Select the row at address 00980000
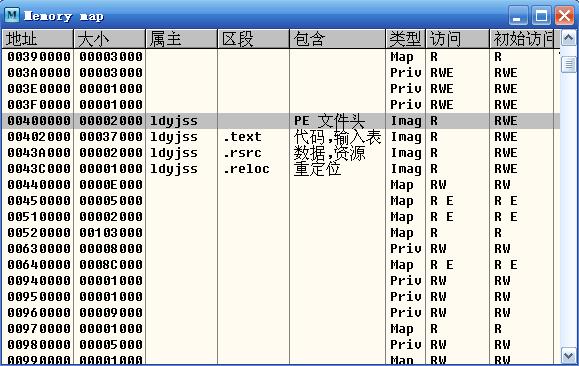Viewport: 579px width, 366px height. pyautogui.click(x=281, y=345)
